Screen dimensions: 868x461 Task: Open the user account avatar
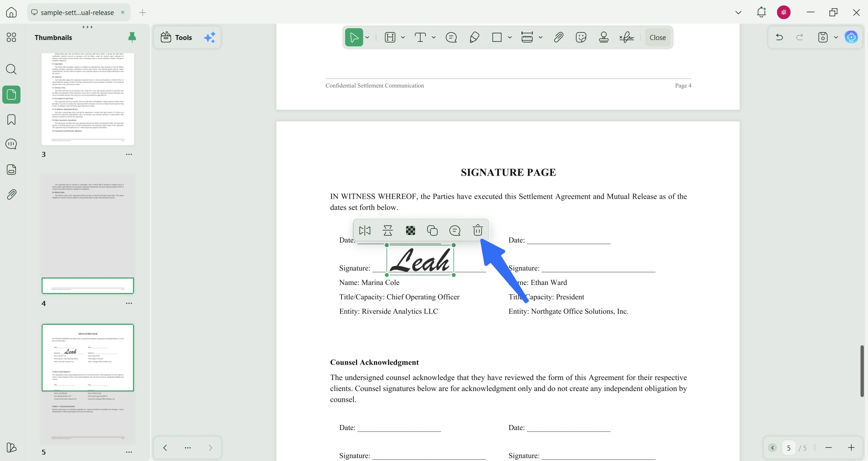(784, 12)
